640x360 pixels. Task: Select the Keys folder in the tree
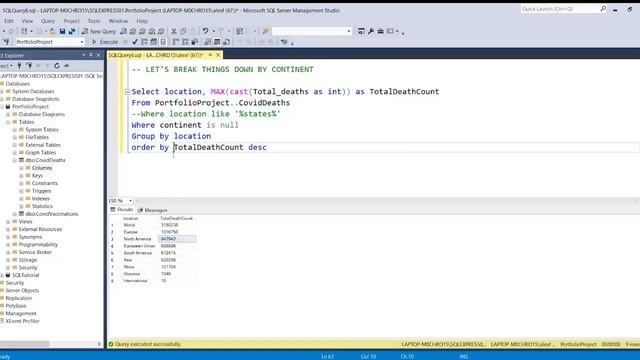tap(37, 176)
